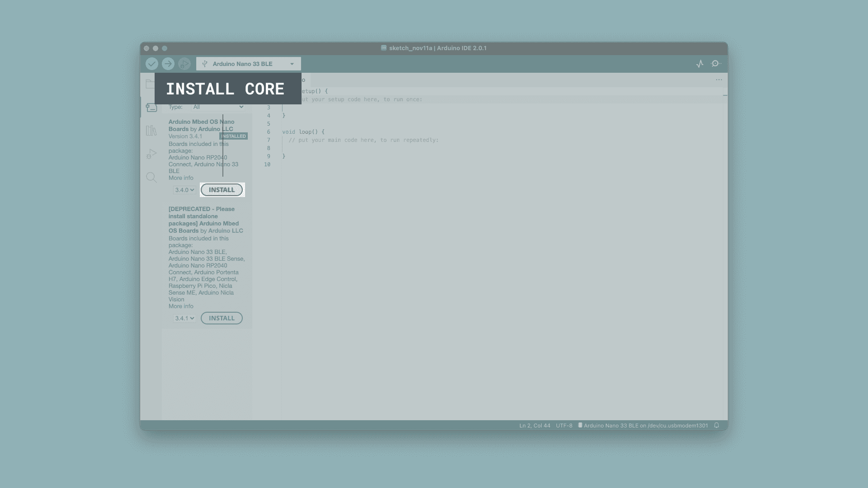The width and height of the screenshot is (868, 488).
Task: Expand the Type filter dropdown
Action: tap(218, 107)
